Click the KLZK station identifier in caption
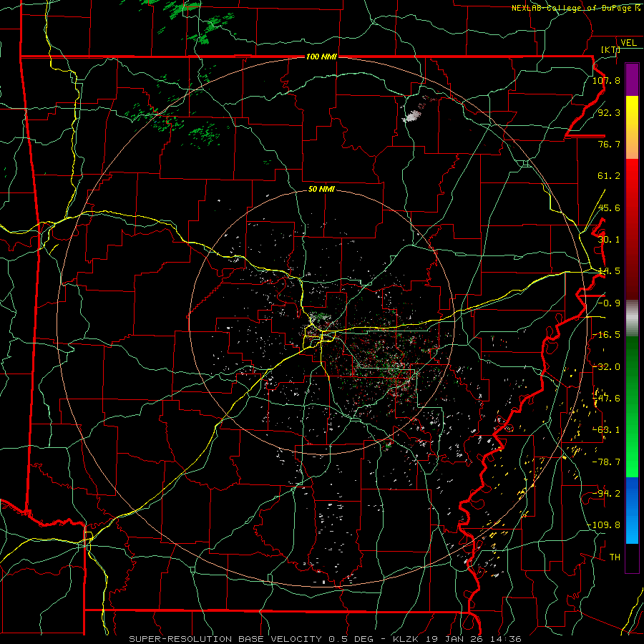 406,639
